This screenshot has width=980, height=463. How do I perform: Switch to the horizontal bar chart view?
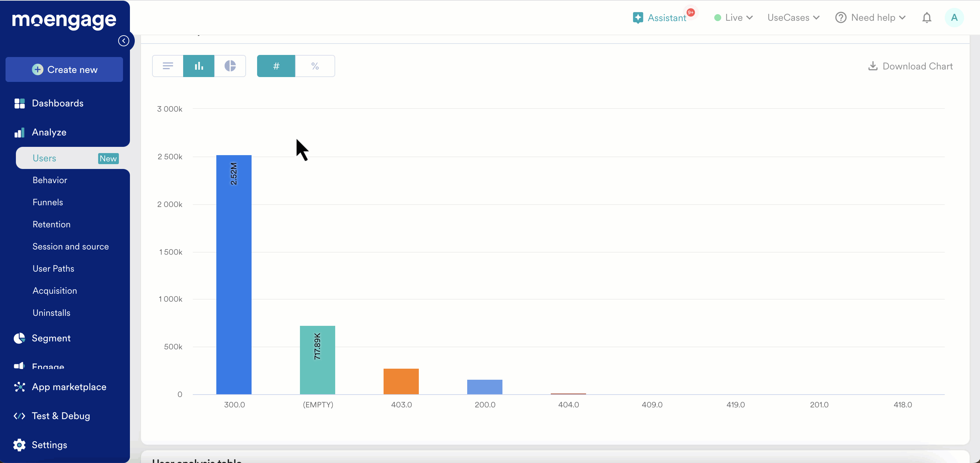click(168, 66)
